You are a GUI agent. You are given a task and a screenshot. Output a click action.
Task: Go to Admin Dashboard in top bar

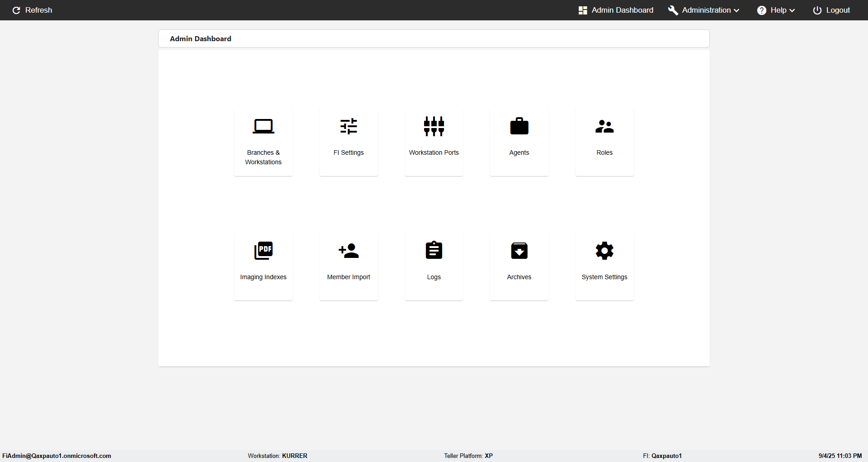coord(616,10)
